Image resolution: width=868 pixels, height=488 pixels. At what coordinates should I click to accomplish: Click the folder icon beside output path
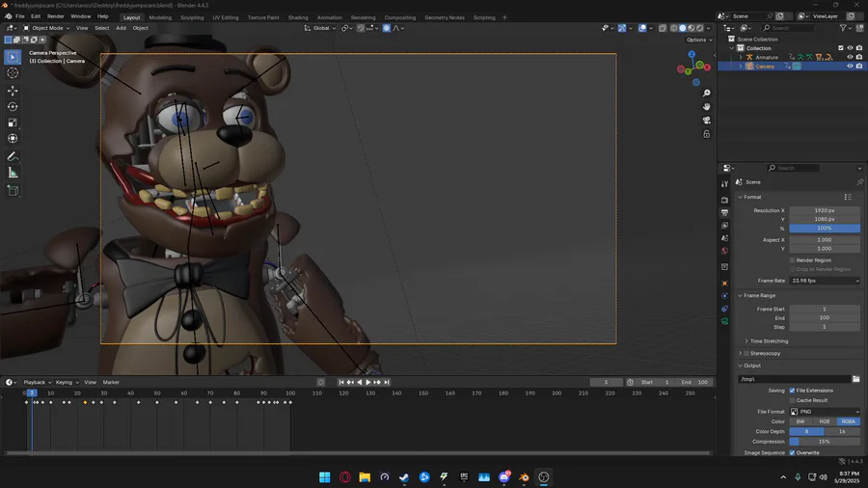click(855, 379)
